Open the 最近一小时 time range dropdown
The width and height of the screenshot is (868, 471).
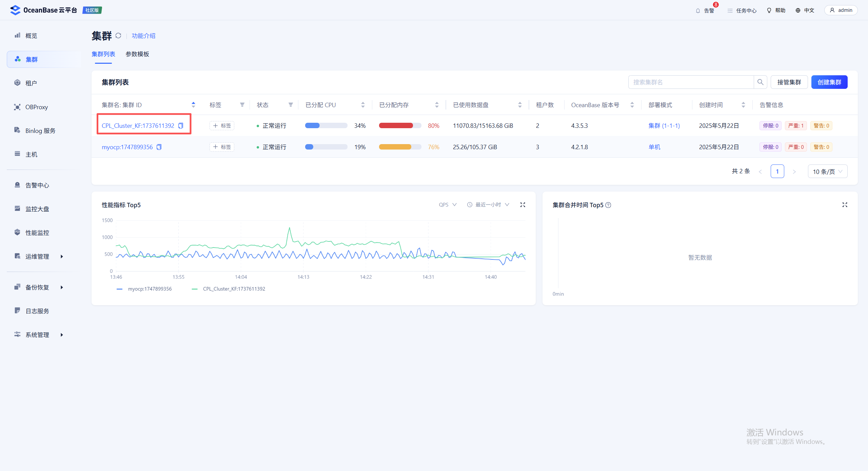[488, 205]
